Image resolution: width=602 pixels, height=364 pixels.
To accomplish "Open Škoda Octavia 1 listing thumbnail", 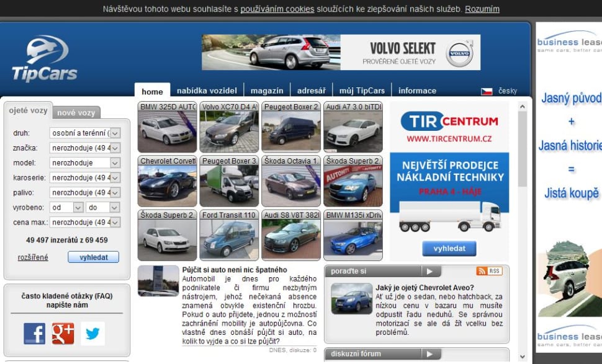I will pos(291,182).
